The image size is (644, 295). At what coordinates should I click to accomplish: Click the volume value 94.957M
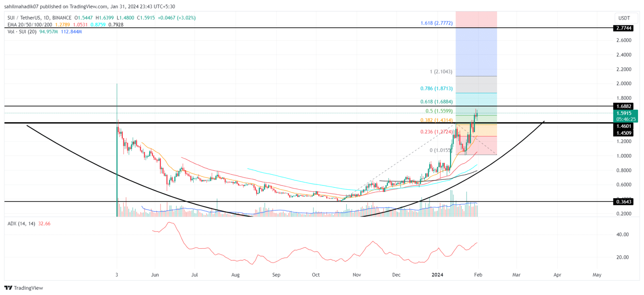pyautogui.click(x=49, y=31)
